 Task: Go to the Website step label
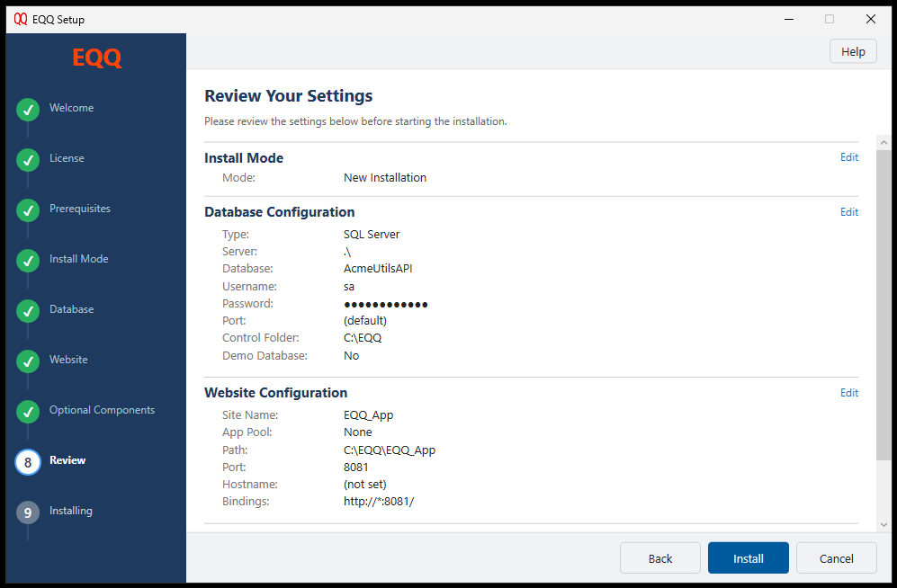click(x=68, y=359)
